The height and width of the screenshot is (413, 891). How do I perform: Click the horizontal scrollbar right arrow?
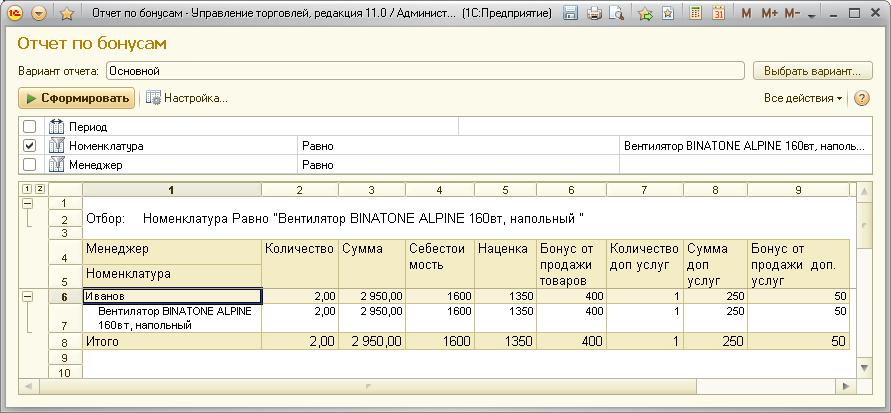[846, 386]
